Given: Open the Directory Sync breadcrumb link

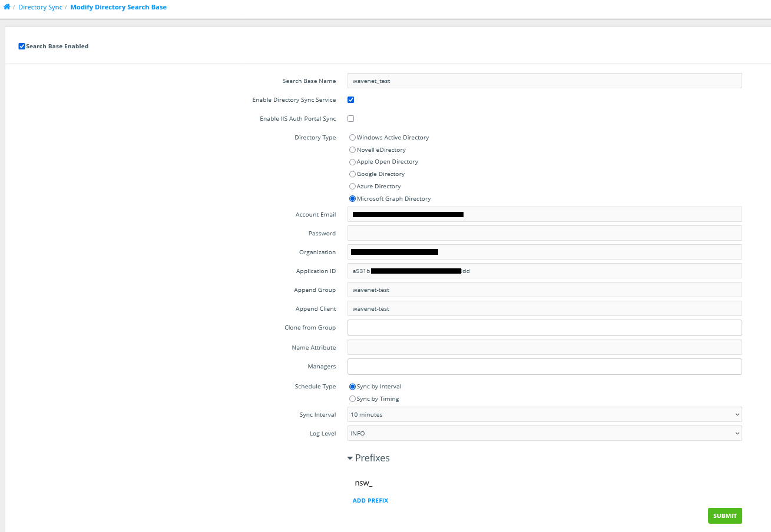Looking at the screenshot, I should 40,7.
